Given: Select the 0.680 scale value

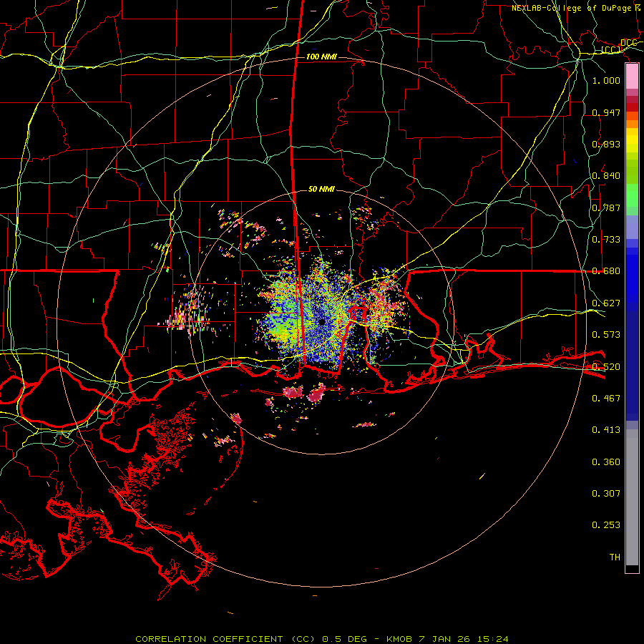Looking at the screenshot, I should tap(606, 271).
